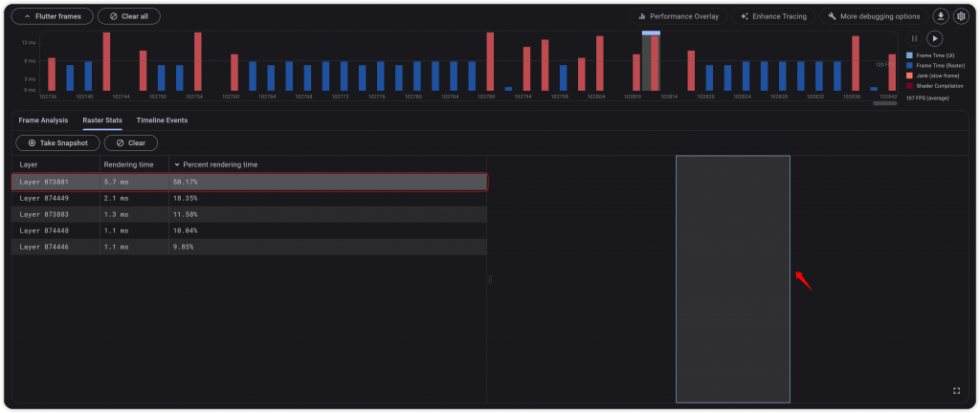This screenshot has width=980, height=413.
Task: Select the blue frame bar above 102820
Action: [x=709, y=78]
